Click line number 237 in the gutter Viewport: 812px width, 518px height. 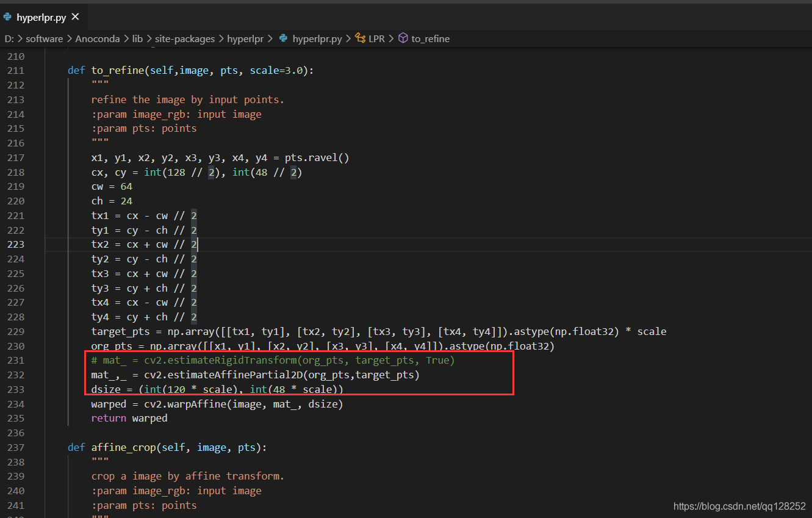[x=16, y=447]
